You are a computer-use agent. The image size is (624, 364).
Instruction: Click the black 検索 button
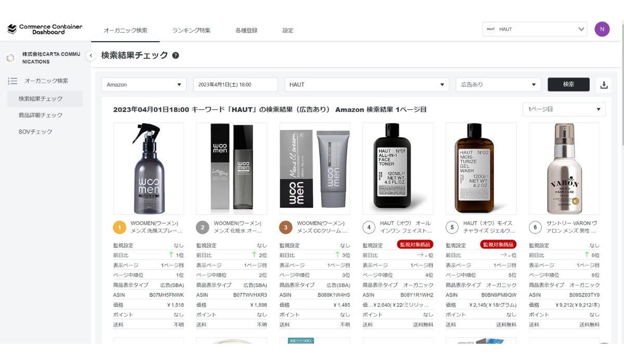(568, 84)
